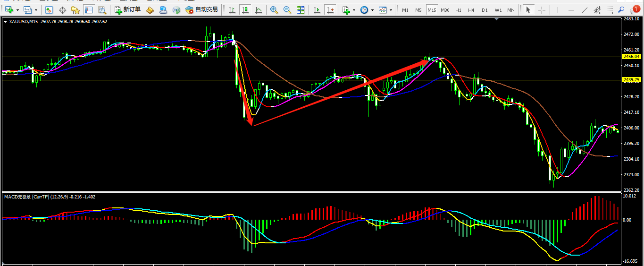Show the Navigator panel star-folder icon

coord(75,10)
